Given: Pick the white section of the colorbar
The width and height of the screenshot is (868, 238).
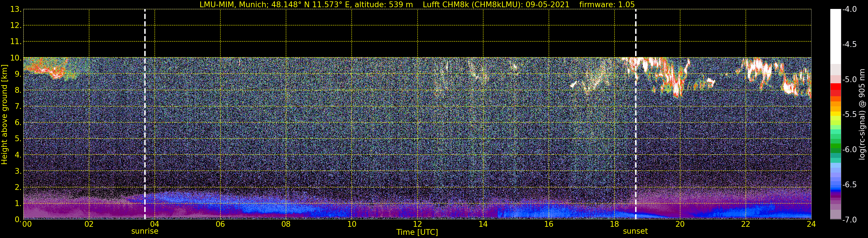Looking at the screenshot, I should coord(836,36).
